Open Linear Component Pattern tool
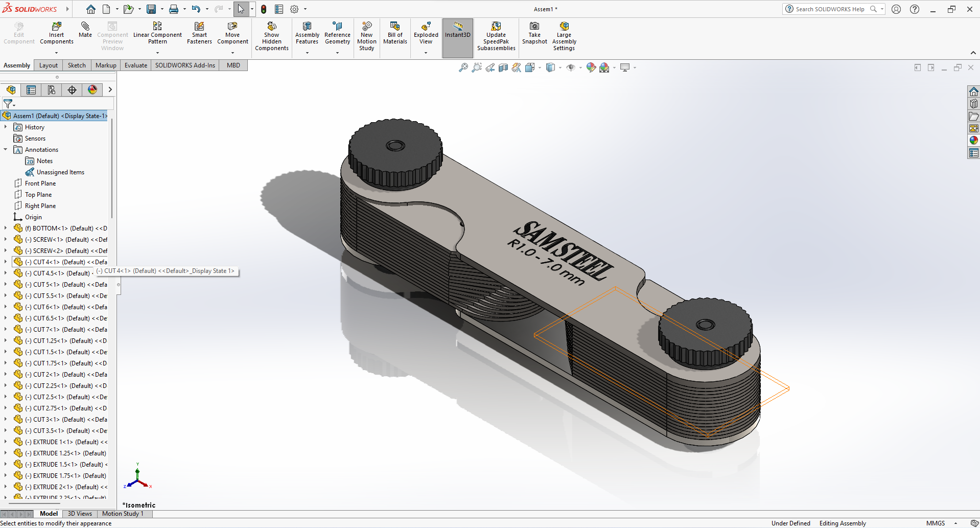The height and width of the screenshot is (528, 980). 157,33
